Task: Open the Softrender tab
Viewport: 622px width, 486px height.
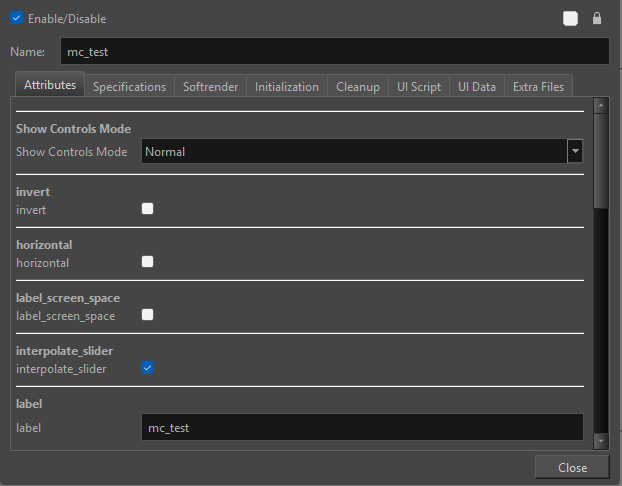Action: coord(210,87)
